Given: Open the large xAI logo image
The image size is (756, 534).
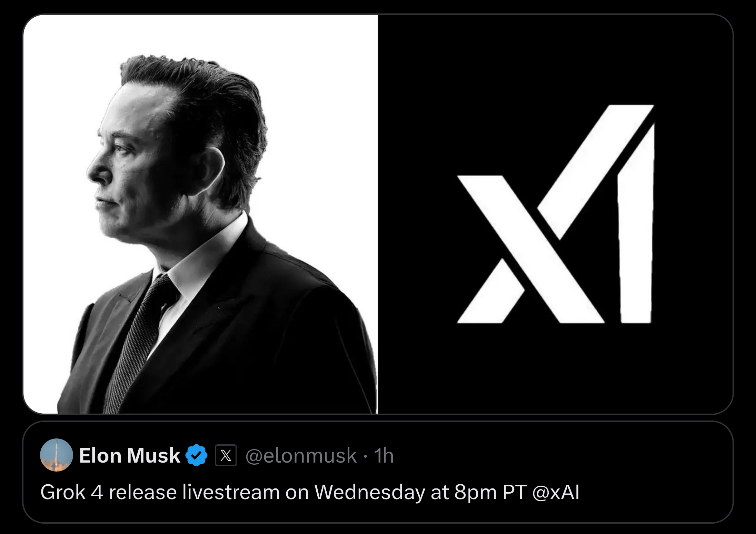Looking at the screenshot, I should [555, 214].
